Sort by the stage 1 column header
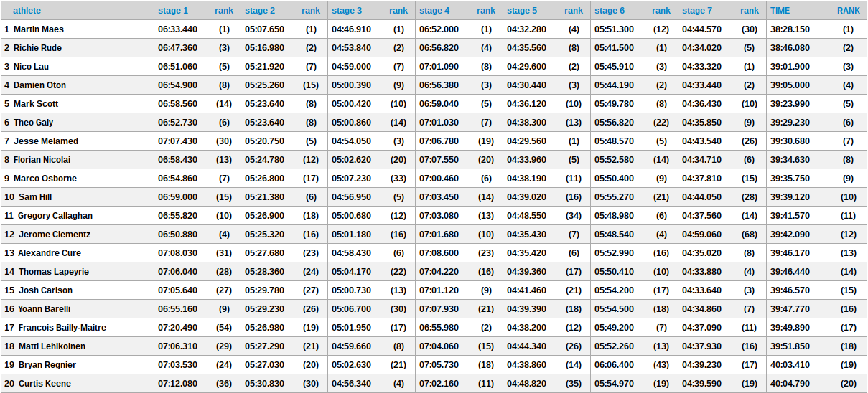This screenshot has height=393, width=868. pos(173,11)
